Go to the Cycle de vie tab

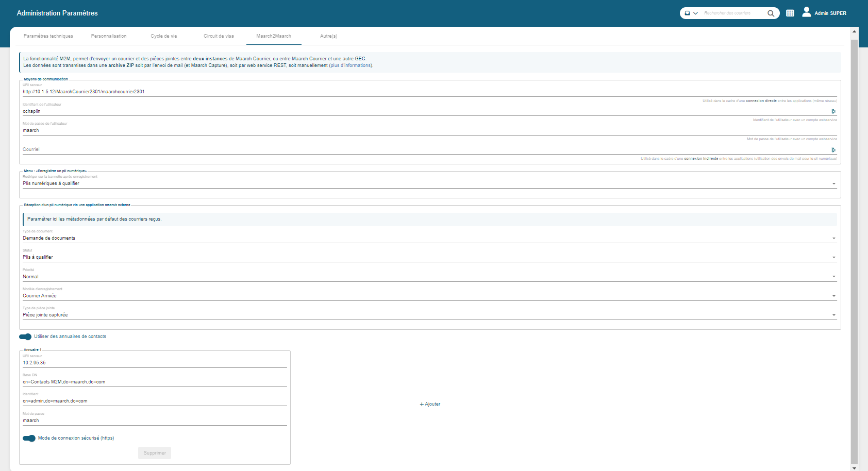[x=164, y=36]
